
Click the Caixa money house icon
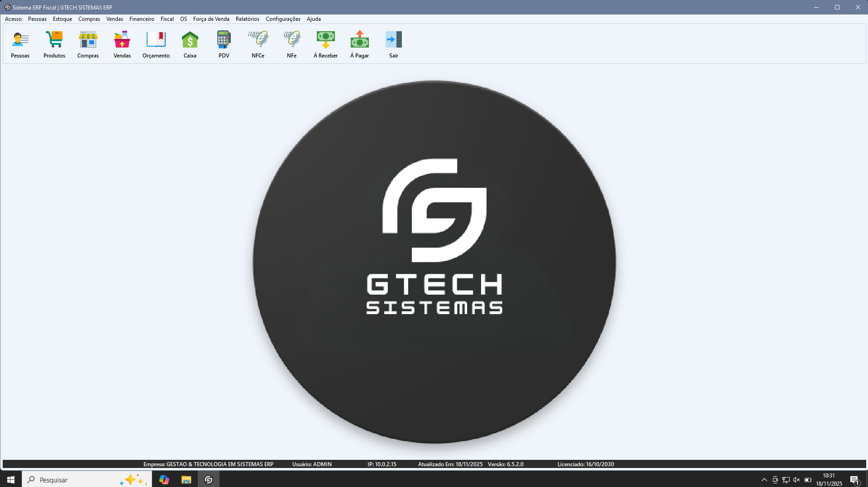(x=190, y=40)
